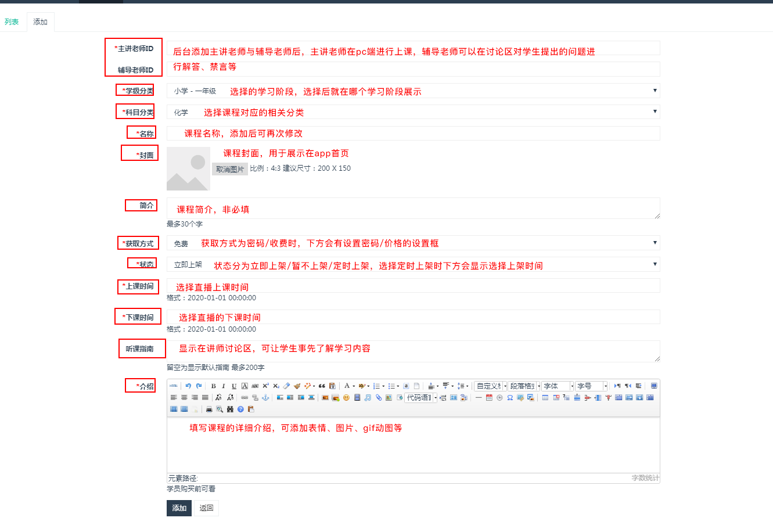Apply subscript formatting
Image resolution: width=773 pixels, height=532 pixels.
click(x=276, y=386)
